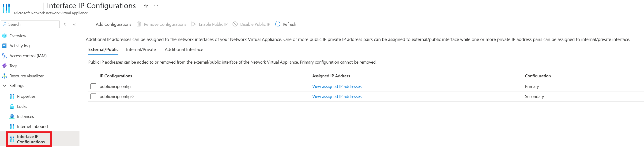View assigned IP addresses for publicnicipconfig
The image size is (644, 148).
(x=337, y=87)
